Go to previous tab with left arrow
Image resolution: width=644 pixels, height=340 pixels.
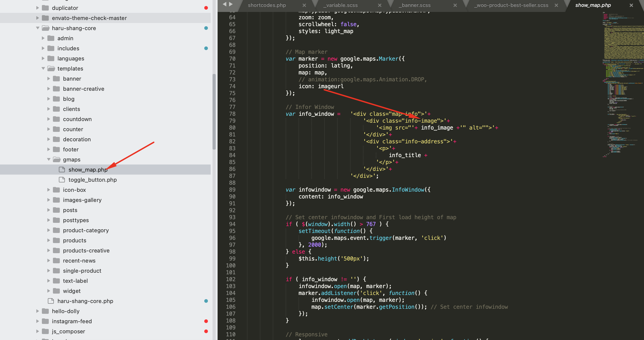tap(224, 4)
